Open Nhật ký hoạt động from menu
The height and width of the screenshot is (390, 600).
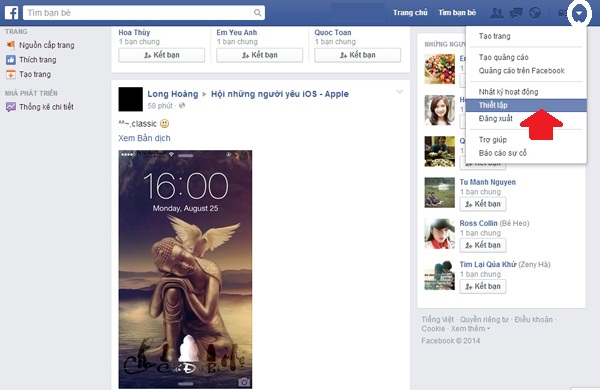(x=508, y=92)
